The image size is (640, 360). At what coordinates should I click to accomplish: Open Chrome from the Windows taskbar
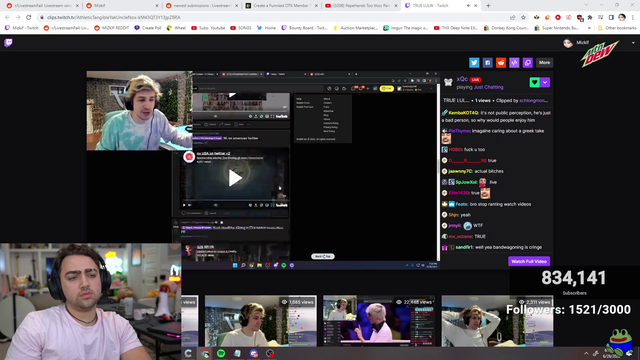(205, 353)
